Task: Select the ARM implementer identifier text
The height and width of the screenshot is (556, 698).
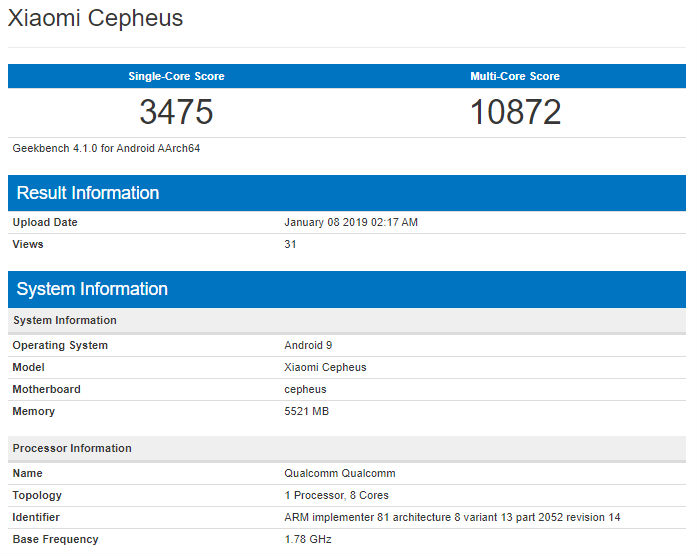Action: point(452,517)
